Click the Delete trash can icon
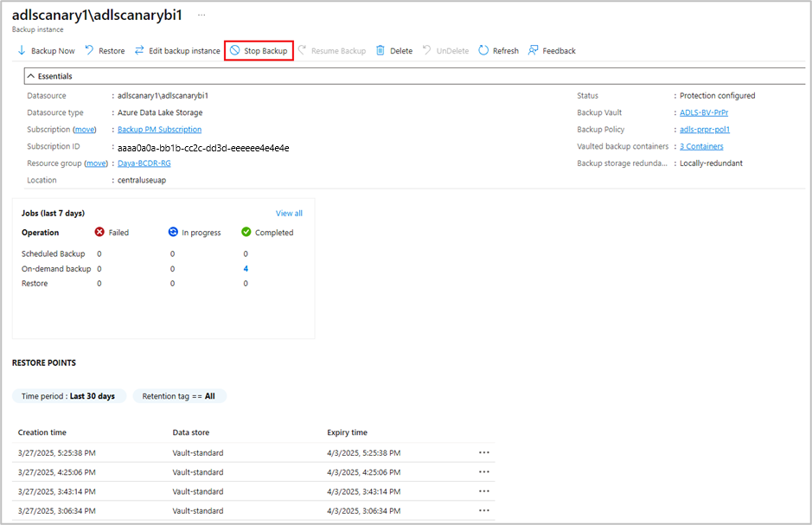The image size is (812, 525). (380, 50)
